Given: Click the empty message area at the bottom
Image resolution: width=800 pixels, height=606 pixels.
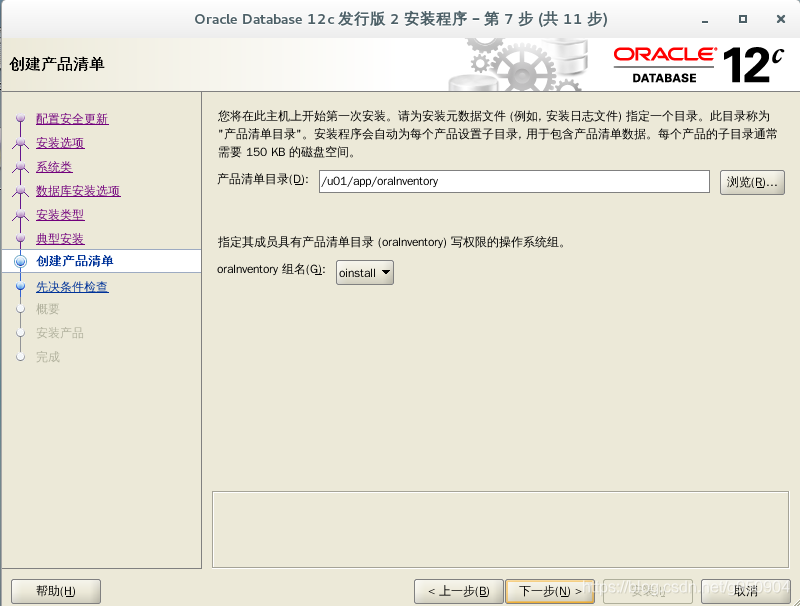Looking at the screenshot, I should pyautogui.click(x=501, y=529).
